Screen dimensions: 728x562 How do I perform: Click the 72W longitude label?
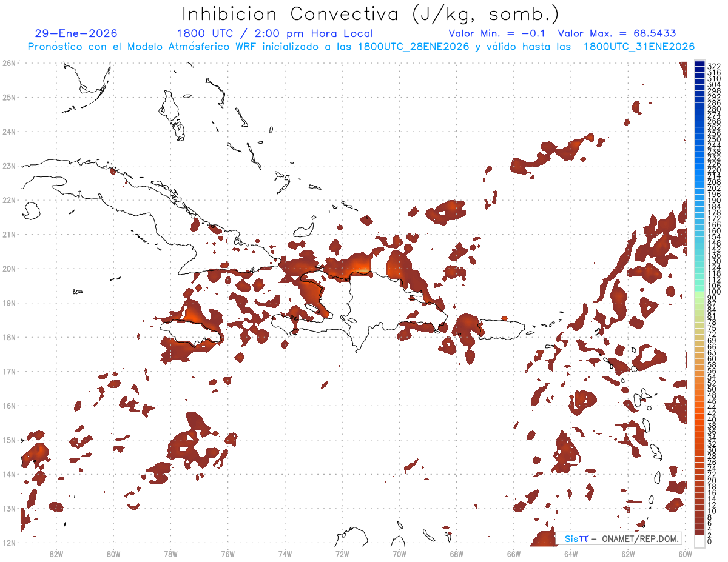[342, 554]
